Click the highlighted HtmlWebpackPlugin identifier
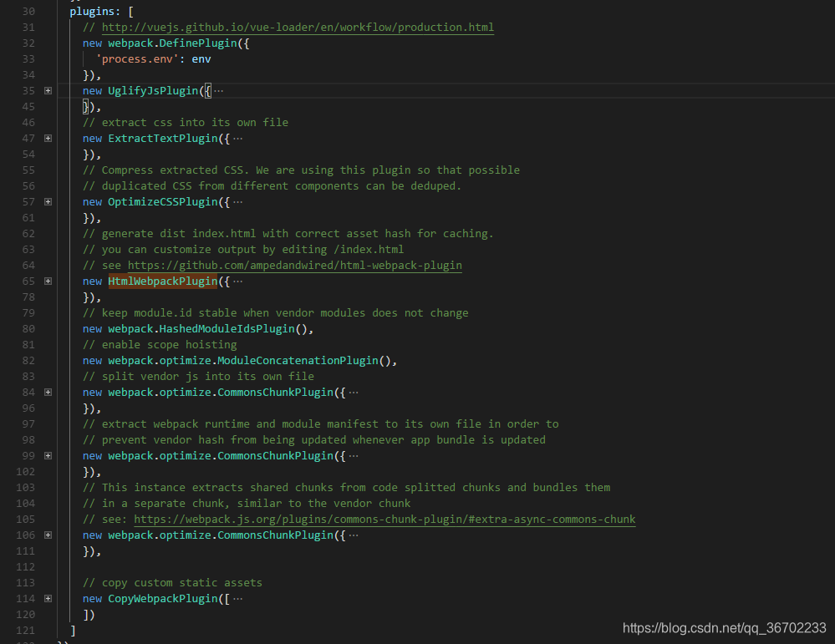 click(163, 281)
